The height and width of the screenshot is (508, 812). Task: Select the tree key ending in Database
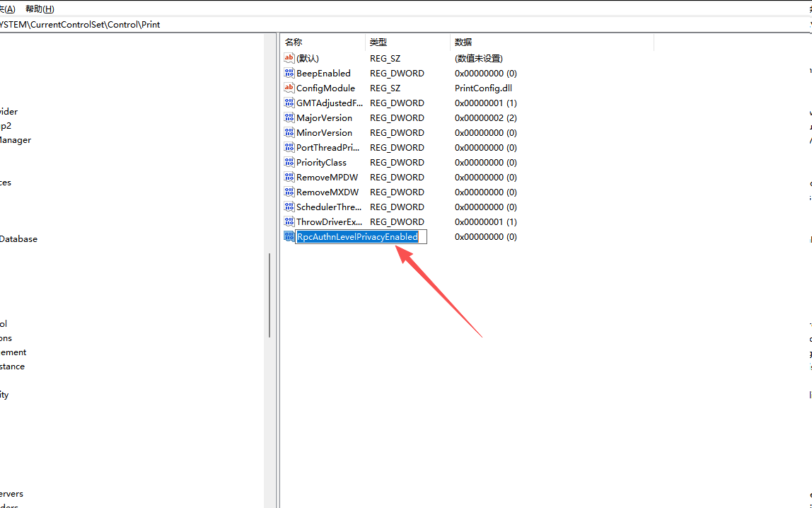tap(19, 238)
